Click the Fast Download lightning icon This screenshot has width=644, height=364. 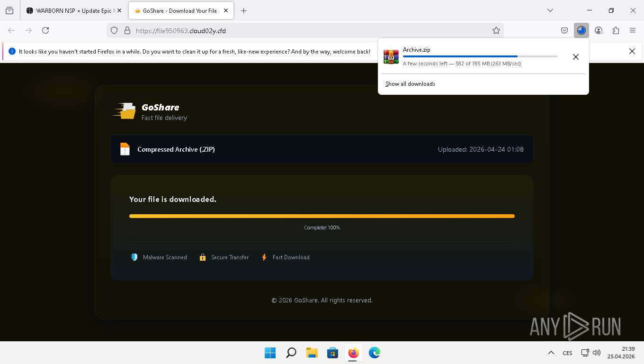264,257
